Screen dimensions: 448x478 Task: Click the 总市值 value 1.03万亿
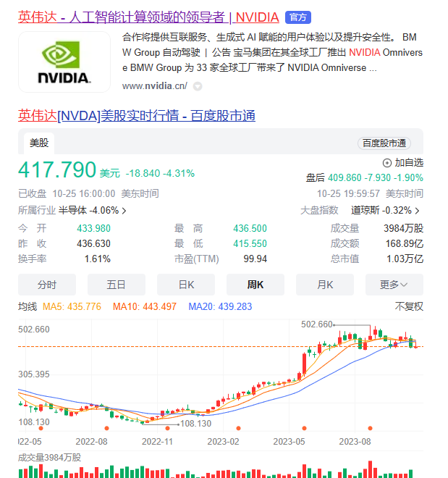click(405, 259)
